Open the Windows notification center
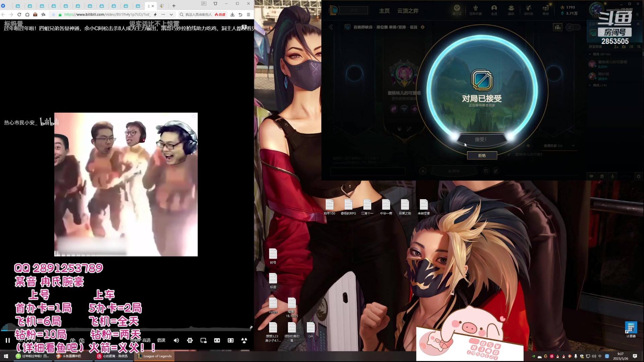 pos(635,356)
